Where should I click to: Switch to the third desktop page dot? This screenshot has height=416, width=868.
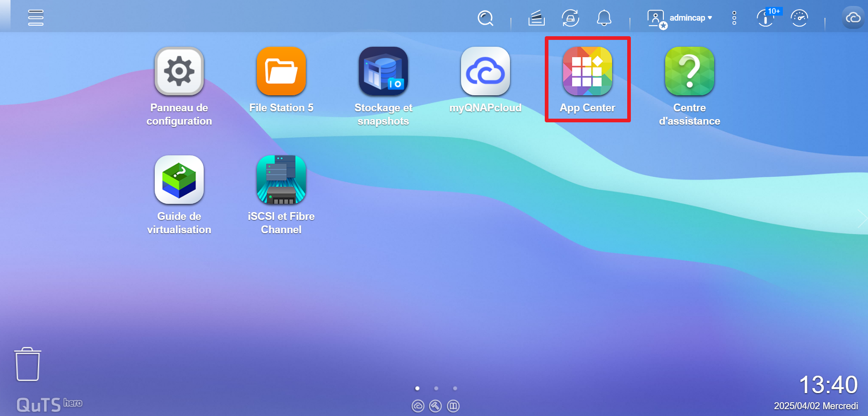click(455, 388)
